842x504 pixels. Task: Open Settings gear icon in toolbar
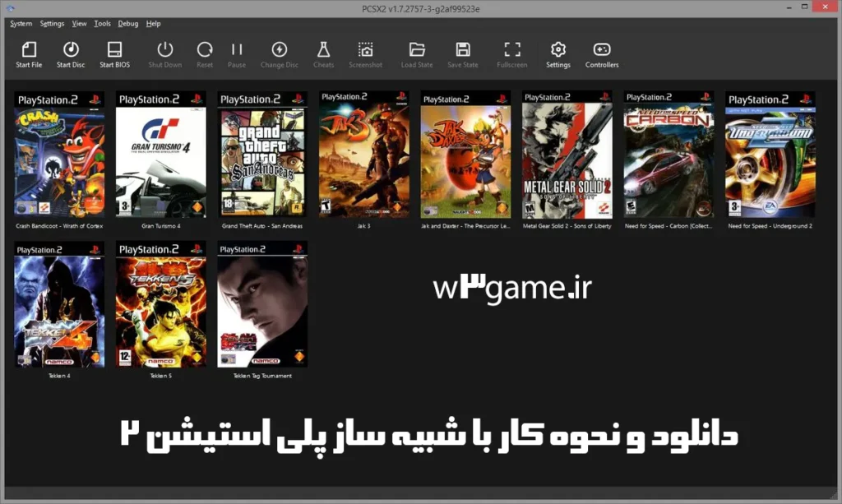coord(558,50)
